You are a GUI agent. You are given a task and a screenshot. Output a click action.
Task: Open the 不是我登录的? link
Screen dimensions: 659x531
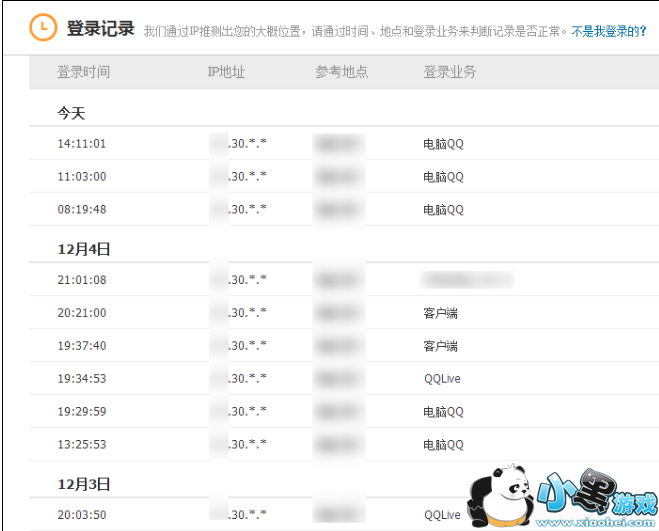(x=609, y=31)
